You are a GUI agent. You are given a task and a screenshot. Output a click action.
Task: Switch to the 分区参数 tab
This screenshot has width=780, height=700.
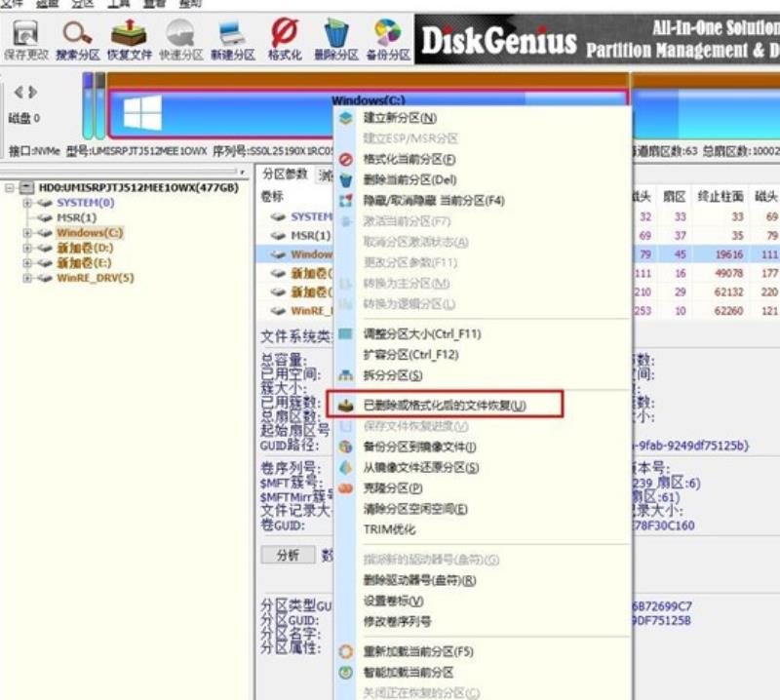point(286,175)
